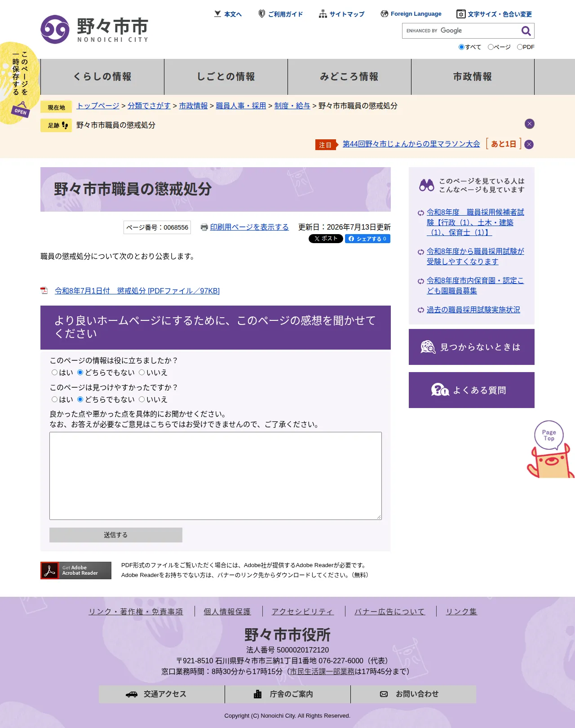The image size is (575, 728).
Task: Open 交通アクセス car icon link
Action: [x=162, y=694]
